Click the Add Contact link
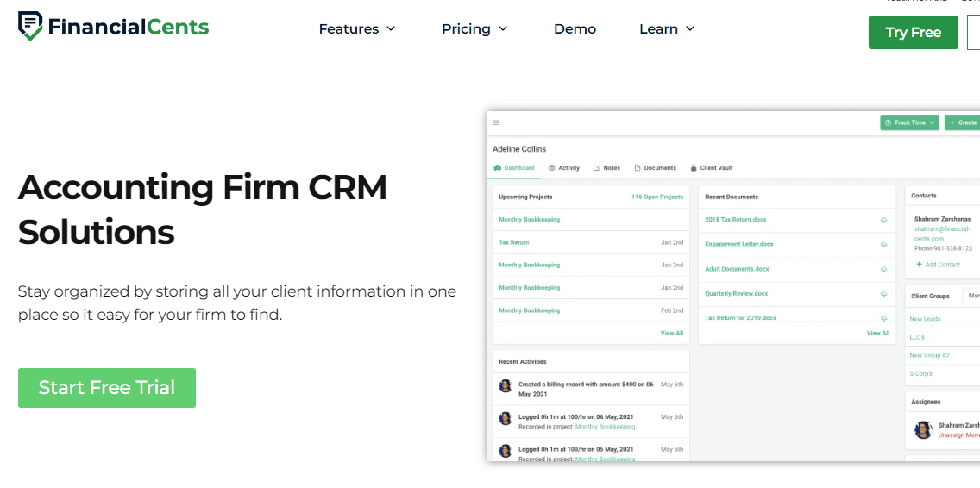Viewport: 980px width, 488px height. [943, 265]
